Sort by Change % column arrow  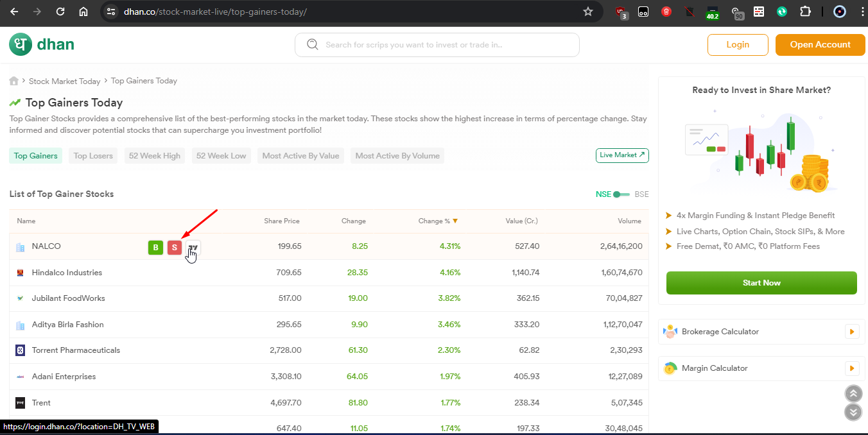455,221
